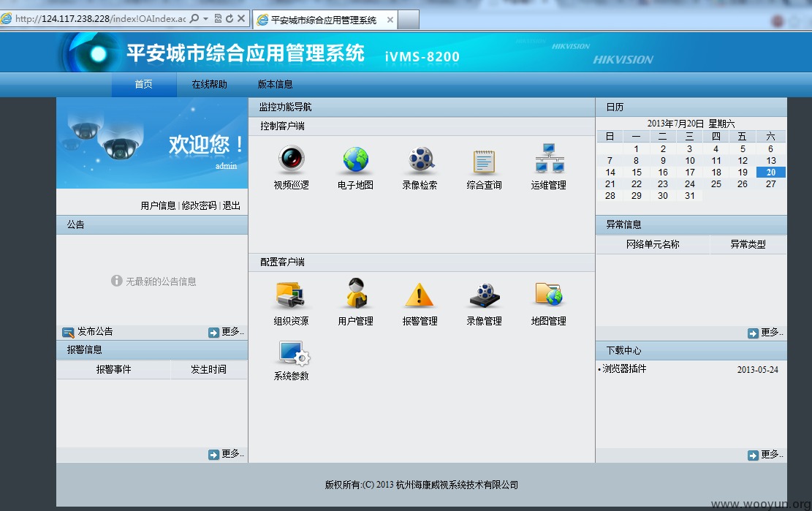Open the 运维管理 network maintenance icon
The height and width of the screenshot is (511, 812).
click(549, 159)
